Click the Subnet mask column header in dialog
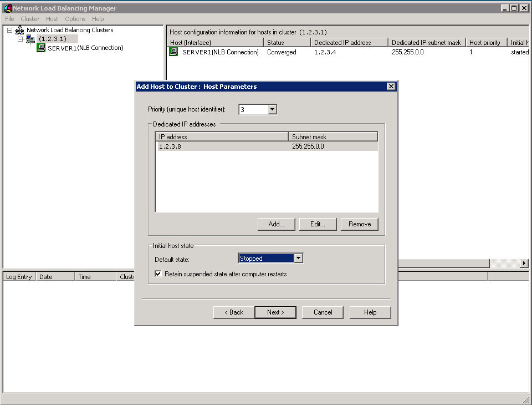The width and height of the screenshot is (532, 405). click(x=333, y=137)
